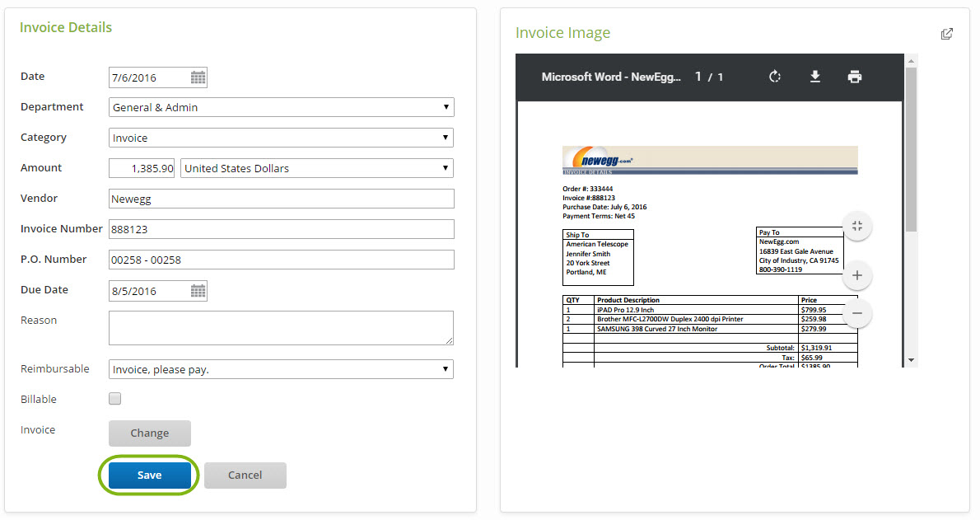Click Change to replace the invoice file
Screen dimensions: 980x520
(149, 433)
